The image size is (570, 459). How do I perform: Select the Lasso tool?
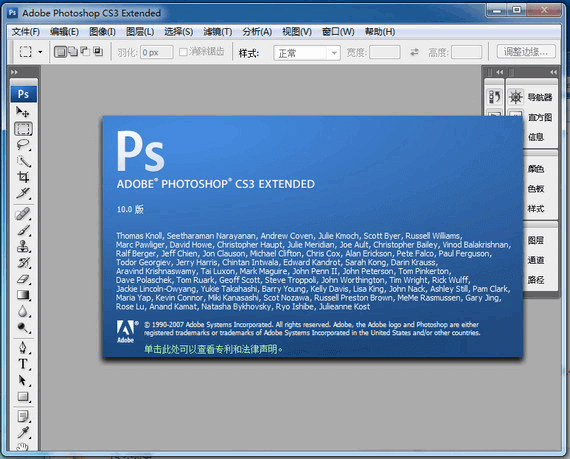(x=23, y=145)
